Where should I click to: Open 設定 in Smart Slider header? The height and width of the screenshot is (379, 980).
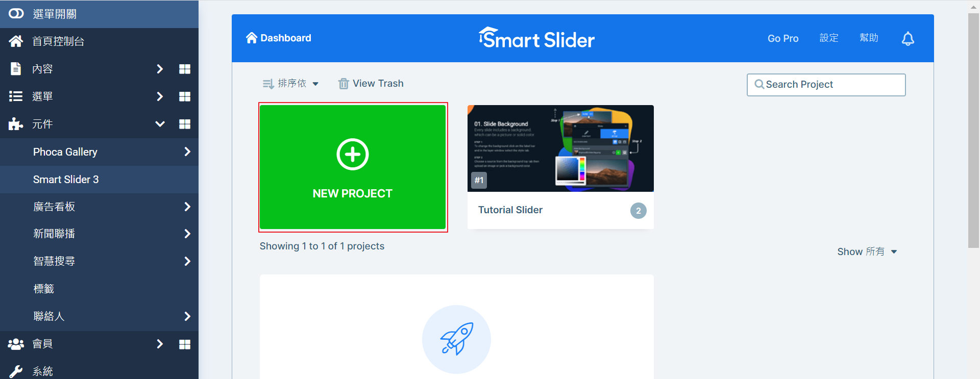click(x=829, y=38)
